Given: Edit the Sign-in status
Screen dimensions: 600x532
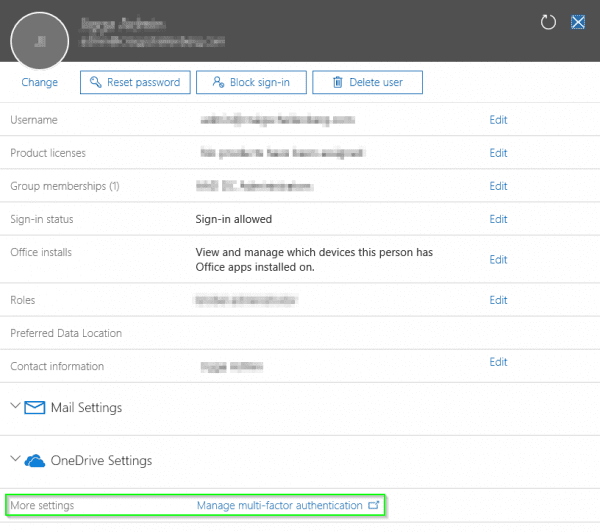Looking at the screenshot, I should tap(498, 219).
